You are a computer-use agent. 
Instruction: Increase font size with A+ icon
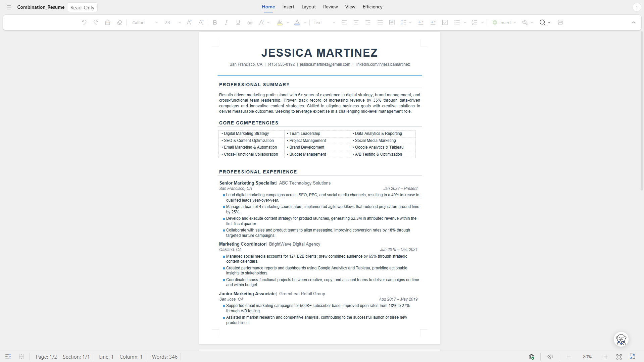click(189, 22)
